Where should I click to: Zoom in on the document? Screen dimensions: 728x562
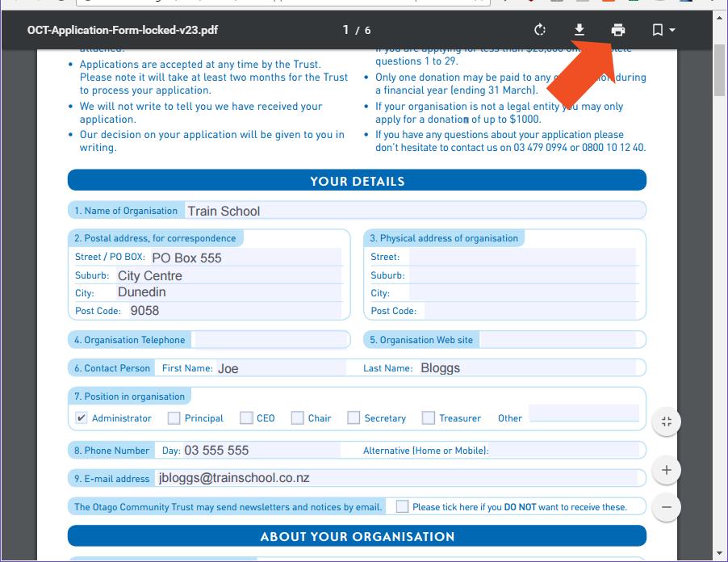pos(666,469)
